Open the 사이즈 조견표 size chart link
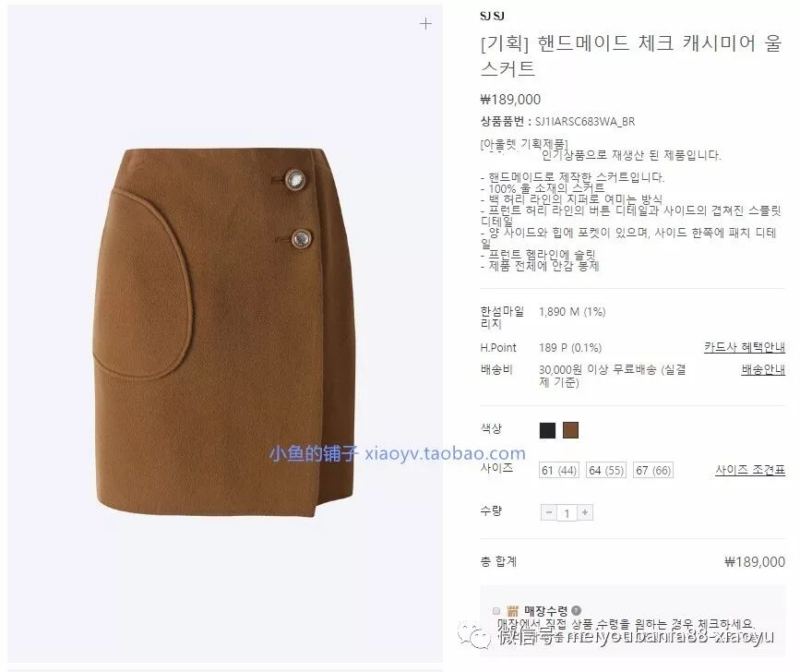Viewport: 800px width, 672px height. 750,470
